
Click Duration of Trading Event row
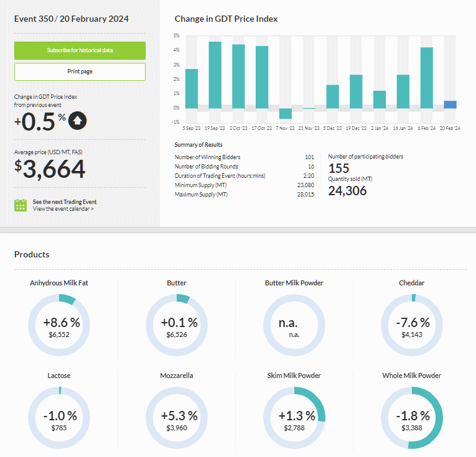click(245, 176)
